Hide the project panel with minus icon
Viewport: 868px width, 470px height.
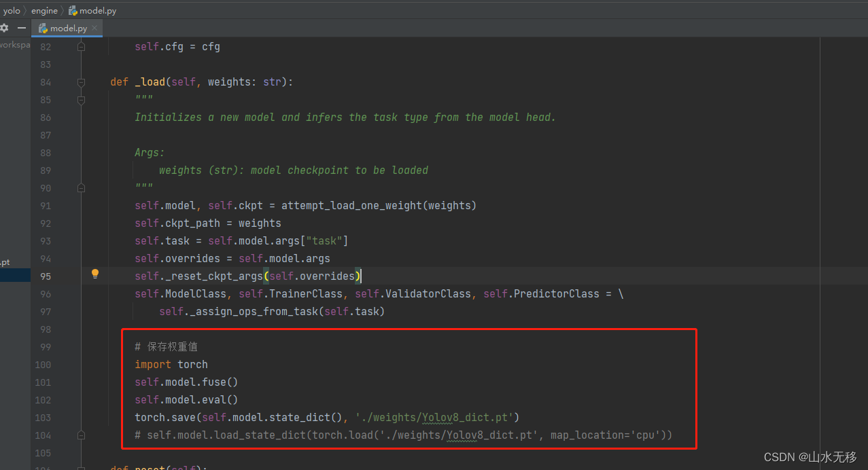pos(22,28)
